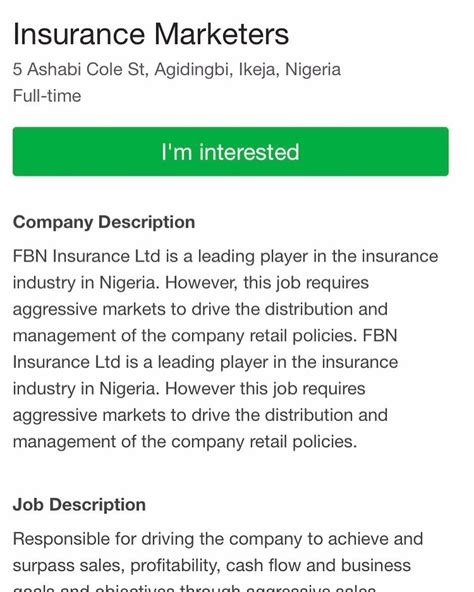The image size is (474, 592).
Task: Click the Full-time employment type label
Action: point(47,96)
